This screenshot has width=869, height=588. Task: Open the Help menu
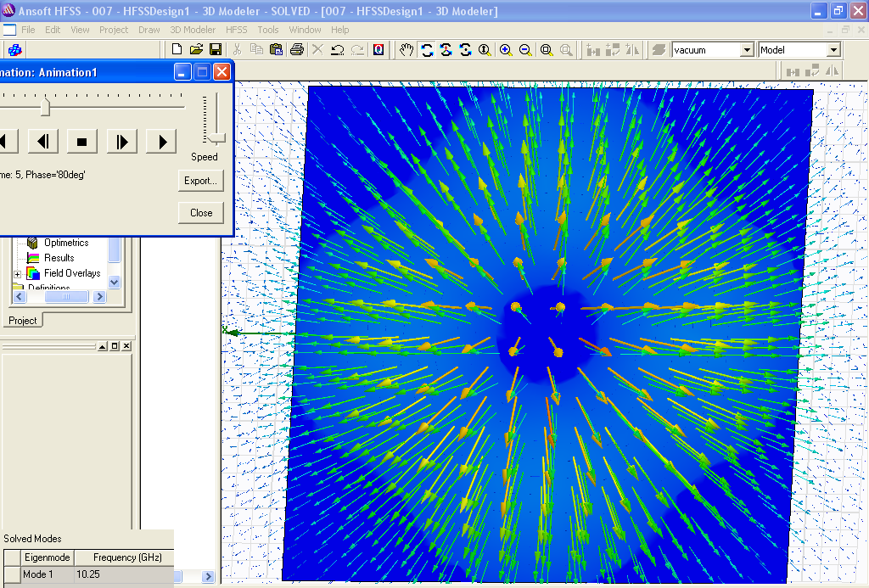click(x=339, y=30)
